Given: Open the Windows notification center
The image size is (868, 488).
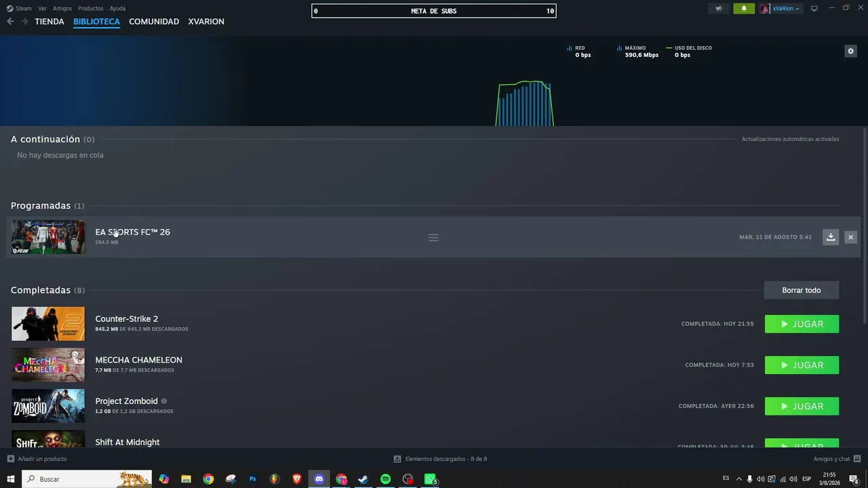Looking at the screenshot, I should click(x=854, y=479).
